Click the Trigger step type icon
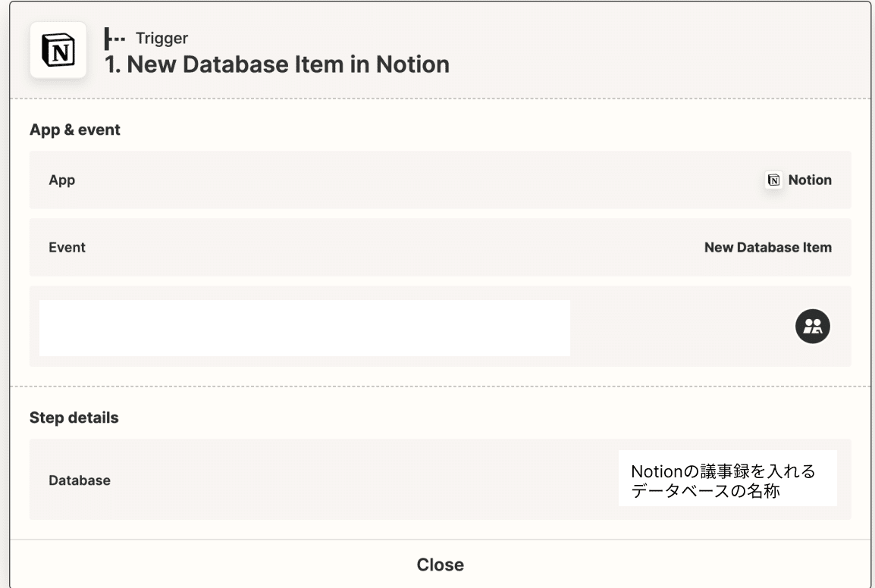 (x=114, y=39)
